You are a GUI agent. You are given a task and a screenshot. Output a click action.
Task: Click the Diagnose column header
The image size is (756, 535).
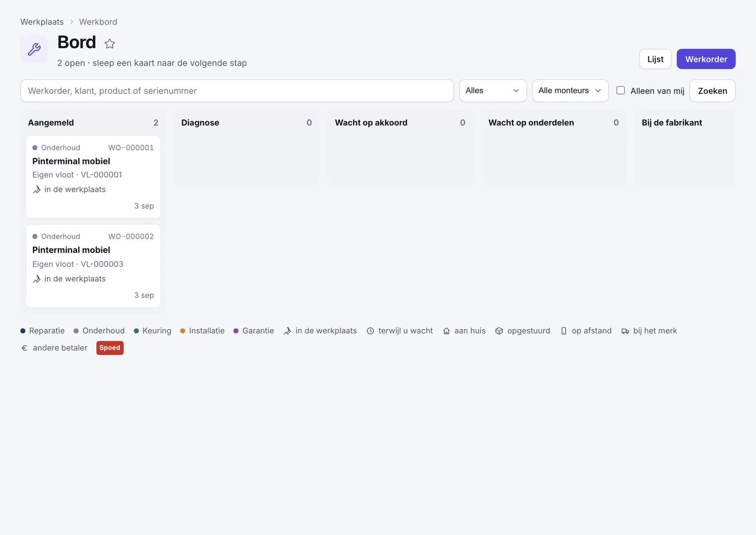pos(200,123)
